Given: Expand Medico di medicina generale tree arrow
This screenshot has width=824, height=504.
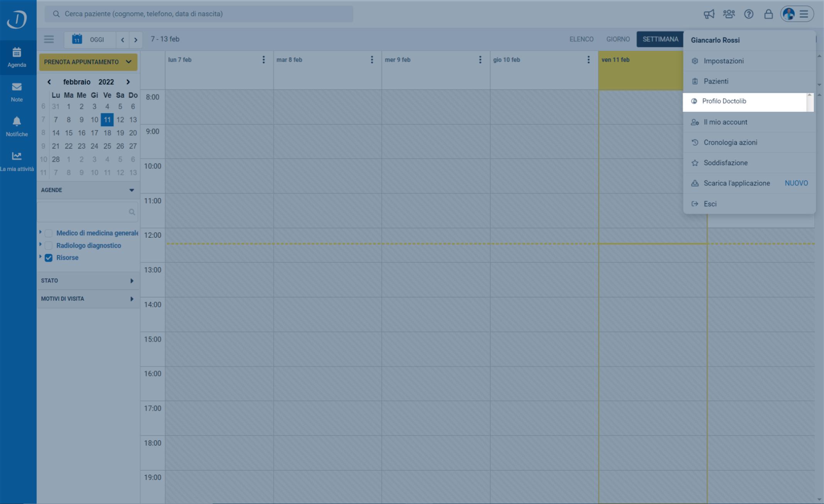Looking at the screenshot, I should click(40, 232).
